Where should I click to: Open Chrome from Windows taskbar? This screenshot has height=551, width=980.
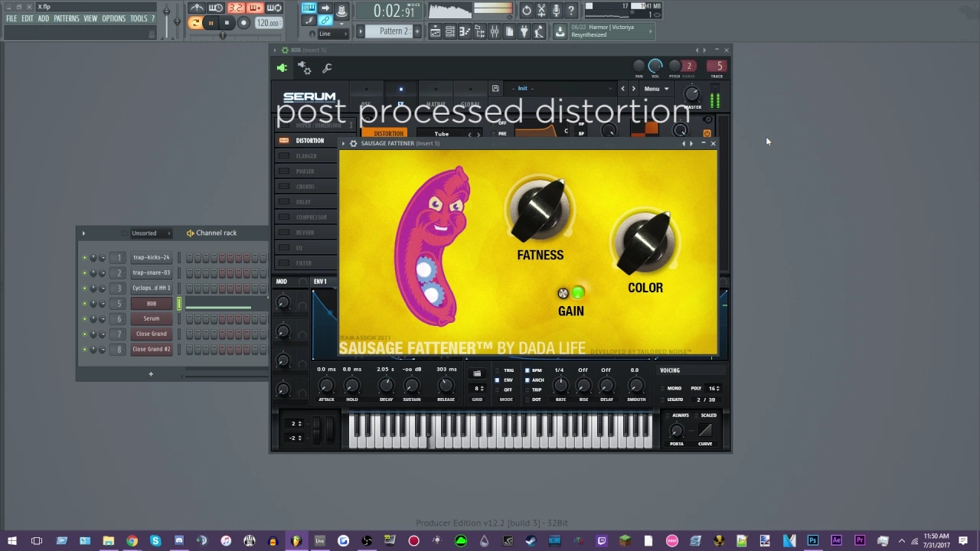(132, 542)
